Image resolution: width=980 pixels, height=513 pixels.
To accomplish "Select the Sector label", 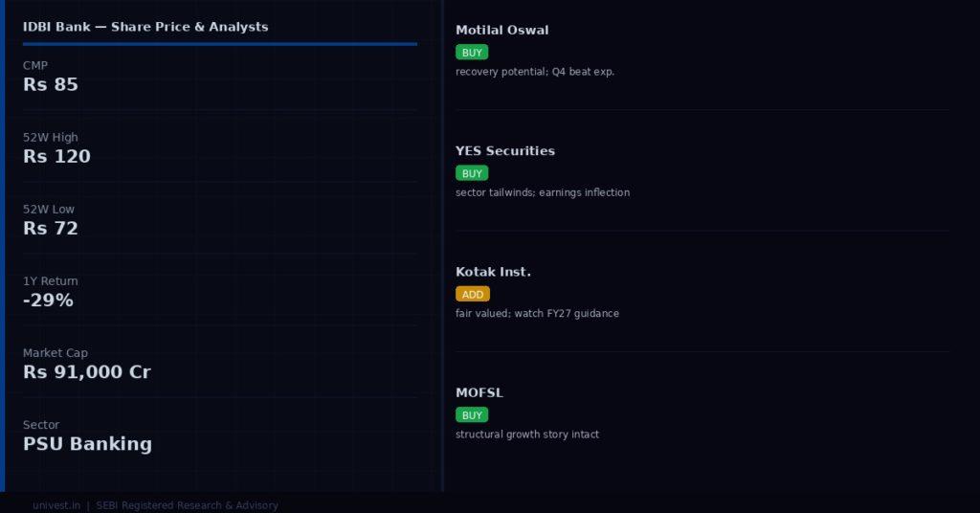I will point(41,425).
